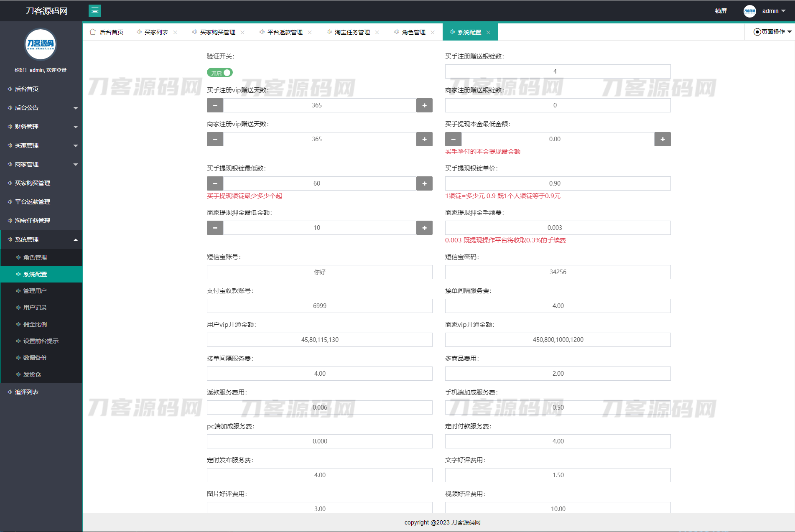Decrease 商家提现押金最低金额 with the minus button

[x=215, y=228]
